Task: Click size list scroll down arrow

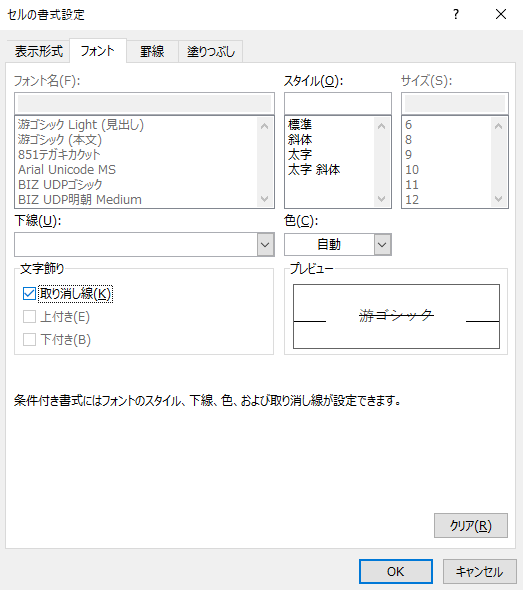Action: click(499, 199)
